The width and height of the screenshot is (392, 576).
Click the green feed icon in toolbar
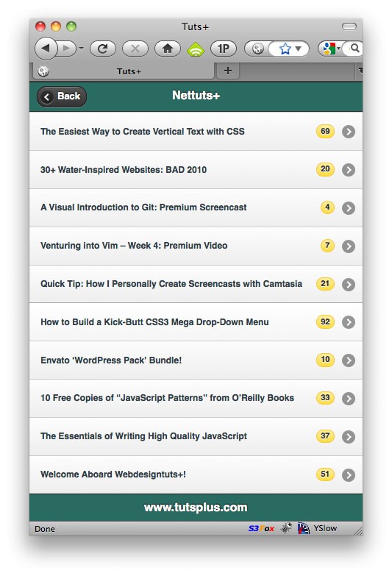click(196, 49)
